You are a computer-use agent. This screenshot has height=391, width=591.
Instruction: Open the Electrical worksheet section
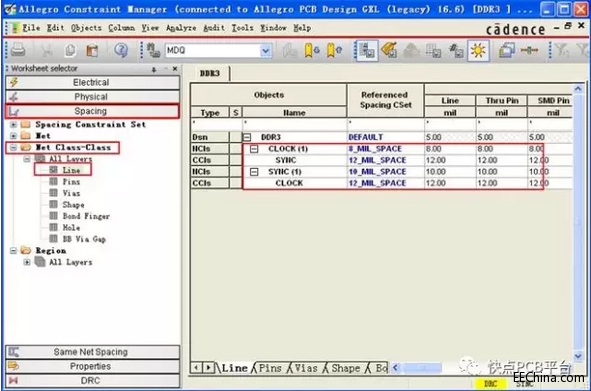tap(92, 83)
